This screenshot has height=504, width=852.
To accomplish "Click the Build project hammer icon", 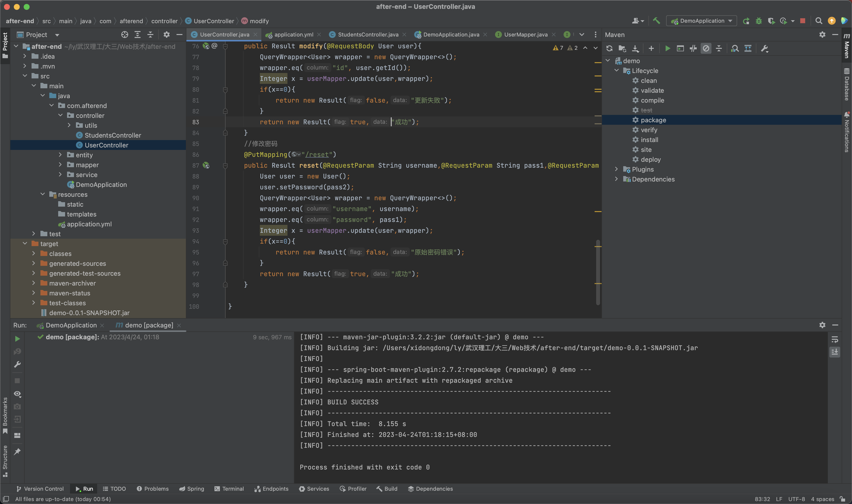I will pyautogui.click(x=657, y=21).
